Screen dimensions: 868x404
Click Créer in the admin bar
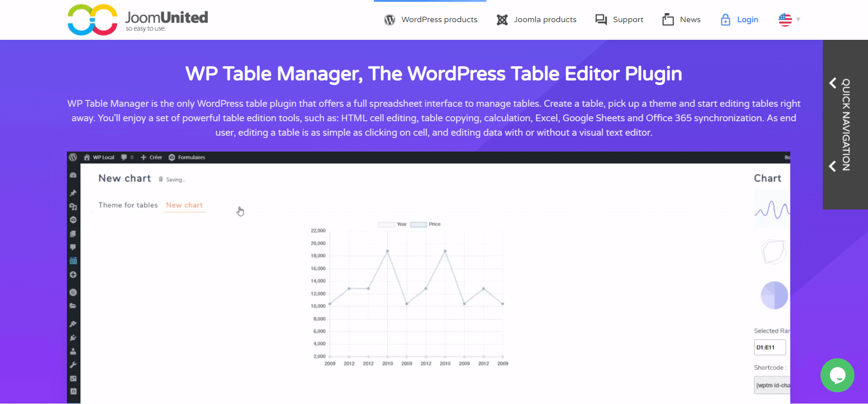(x=151, y=157)
